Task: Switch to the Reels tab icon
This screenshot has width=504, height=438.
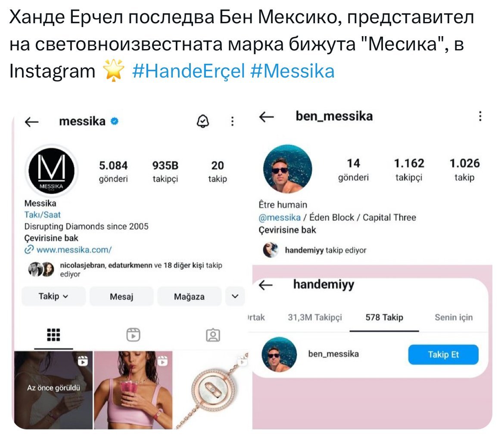Action: coord(133,335)
